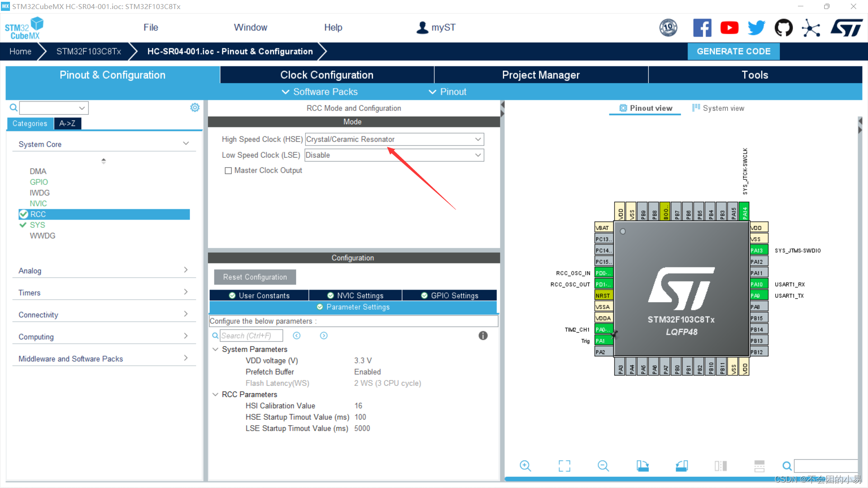Image resolution: width=868 pixels, height=488 pixels.
Task: Select the PA14 pin on chip
Action: (x=744, y=212)
